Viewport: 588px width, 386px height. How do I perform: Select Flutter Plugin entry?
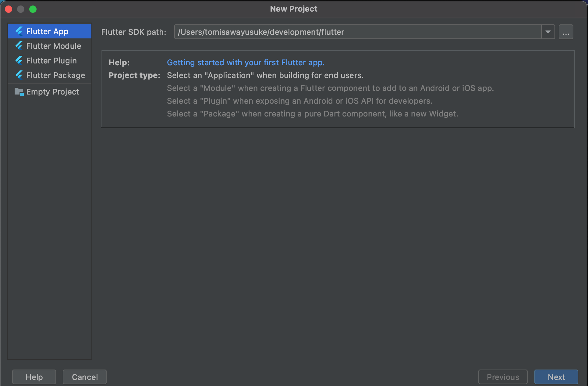pos(51,61)
